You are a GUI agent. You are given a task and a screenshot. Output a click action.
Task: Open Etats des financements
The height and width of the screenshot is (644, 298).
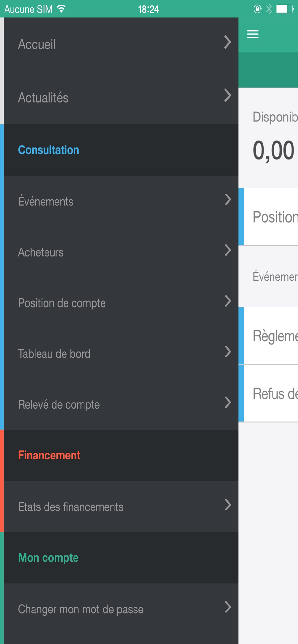[x=71, y=507]
